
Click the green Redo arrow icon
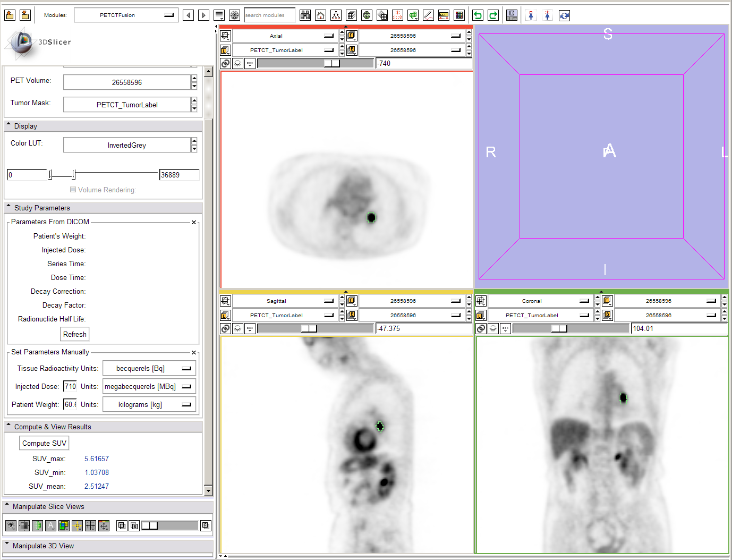coord(493,15)
